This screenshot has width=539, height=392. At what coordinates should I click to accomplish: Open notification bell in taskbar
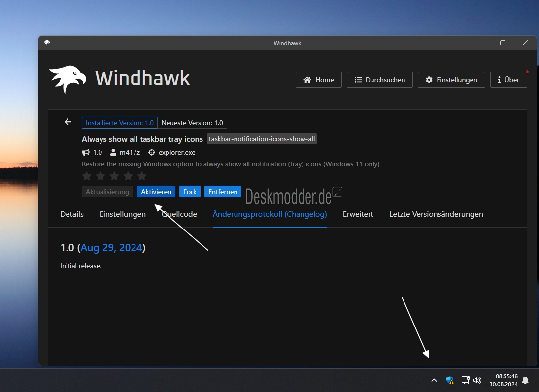(x=525, y=380)
